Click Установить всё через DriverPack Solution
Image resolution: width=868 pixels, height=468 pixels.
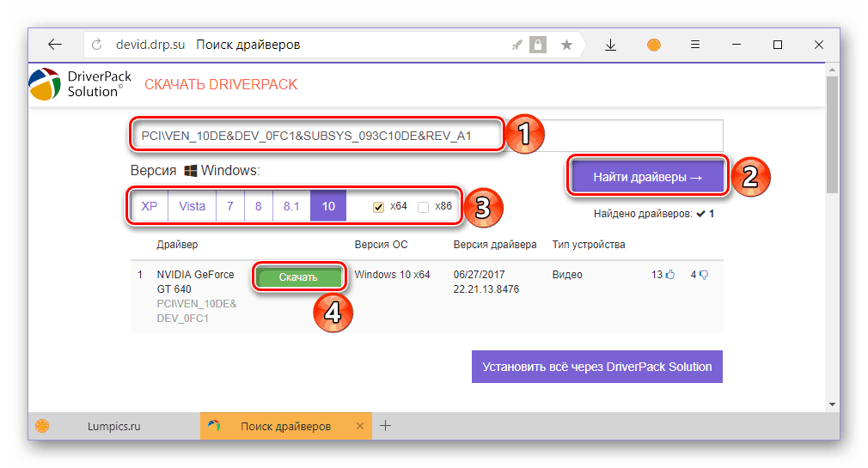click(597, 366)
